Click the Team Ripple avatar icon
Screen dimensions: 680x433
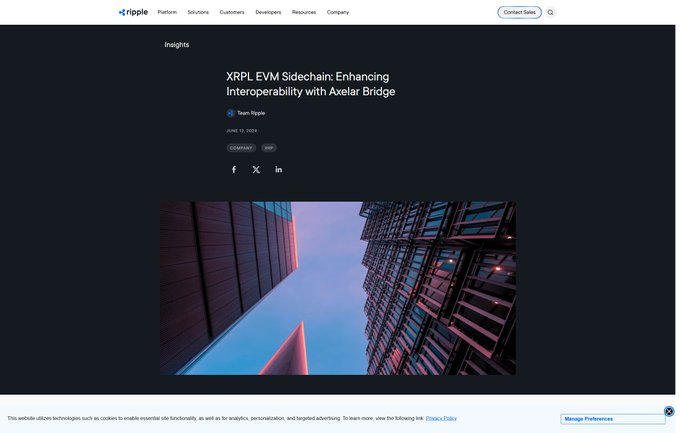click(x=231, y=113)
